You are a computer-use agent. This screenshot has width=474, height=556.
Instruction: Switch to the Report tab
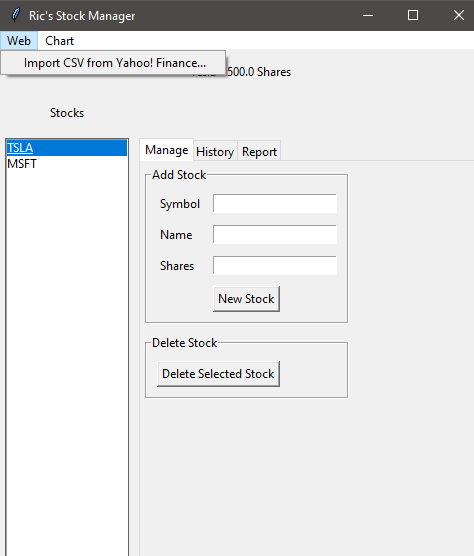click(259, 152)
